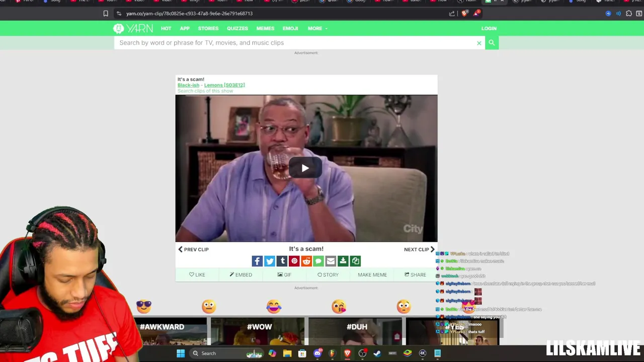Open Copilot from taskbar
This screenshot has width=644, height=362.
point(272,353)
